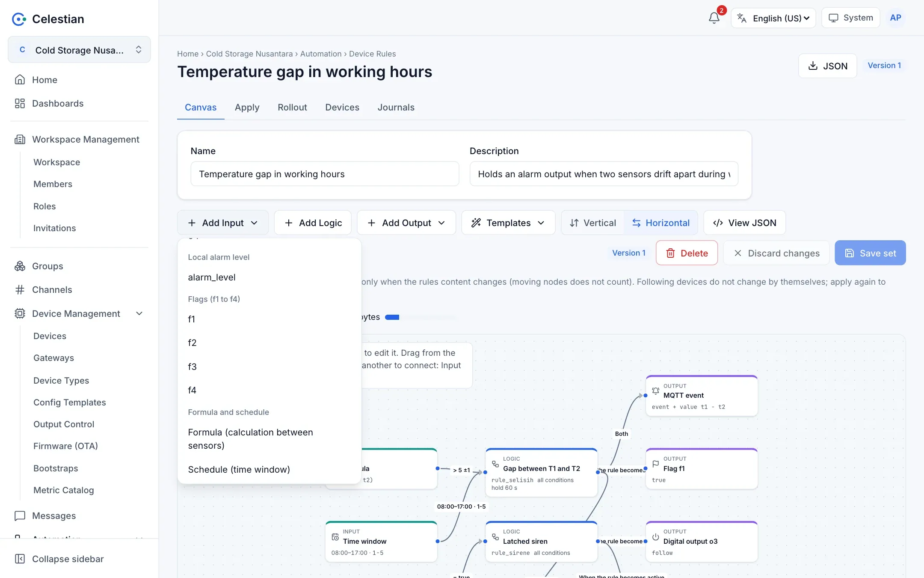
Task: Click the Home sidebar icon
Action: point(20,80)
